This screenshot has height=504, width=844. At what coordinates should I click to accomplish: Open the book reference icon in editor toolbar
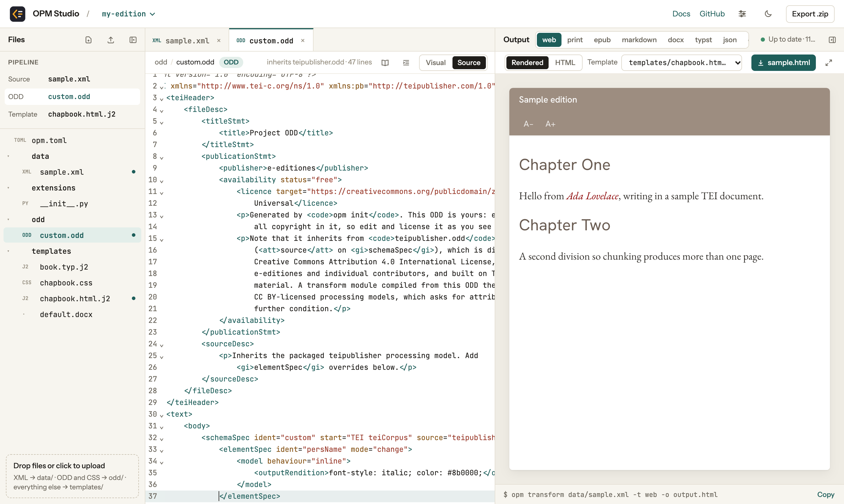click(x=385, y=62)
